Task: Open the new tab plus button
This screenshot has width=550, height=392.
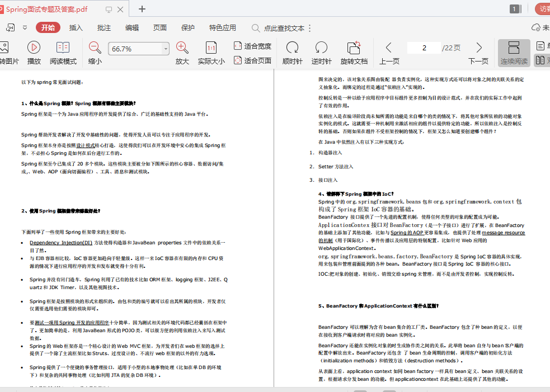Action: click(142, 9)
